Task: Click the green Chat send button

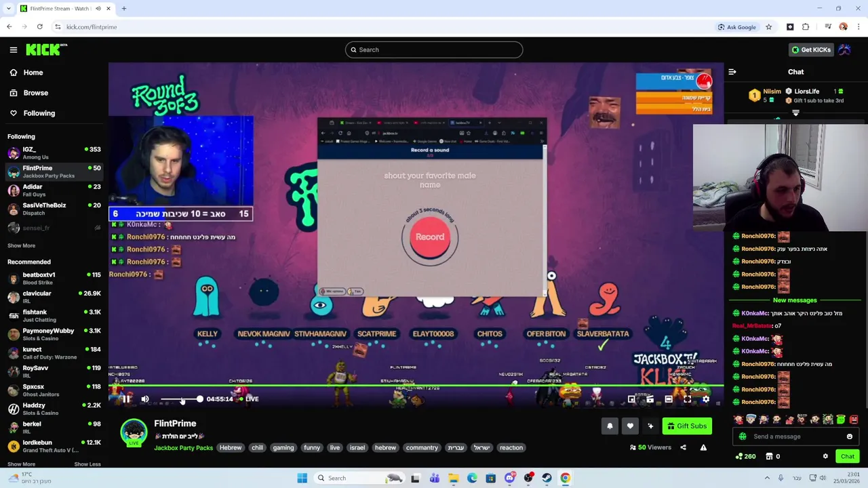Action: pyautogui.click(x=848, y=456)
